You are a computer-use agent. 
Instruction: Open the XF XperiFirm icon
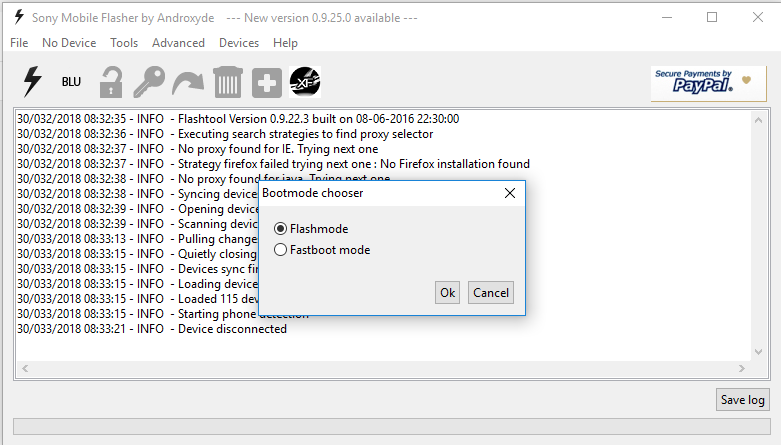[305, 82]
